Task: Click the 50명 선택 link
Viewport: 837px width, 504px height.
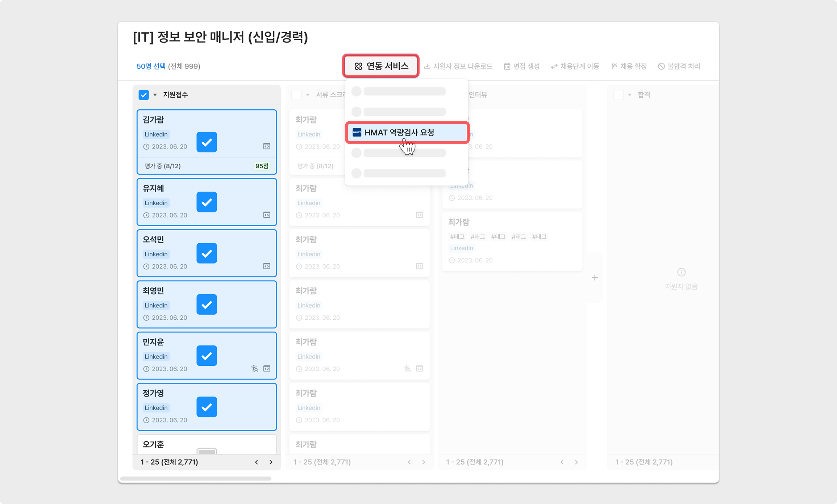Action: 151,66
